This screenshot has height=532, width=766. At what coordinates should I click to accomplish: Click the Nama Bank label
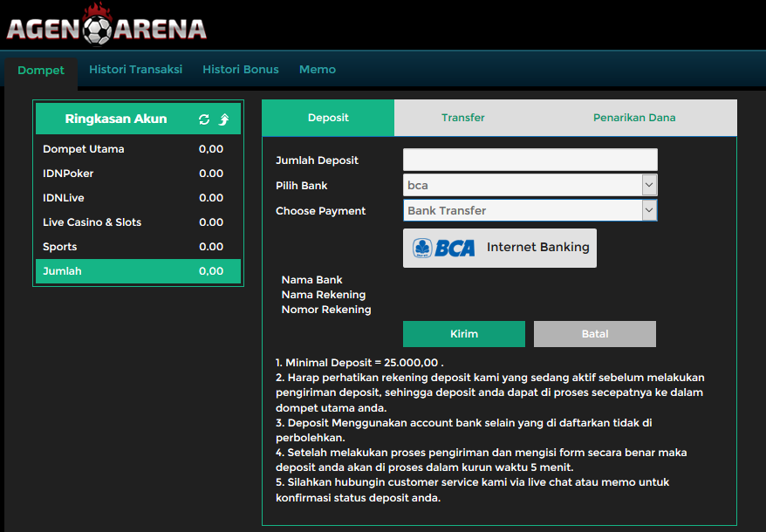(x=311, y=280)
